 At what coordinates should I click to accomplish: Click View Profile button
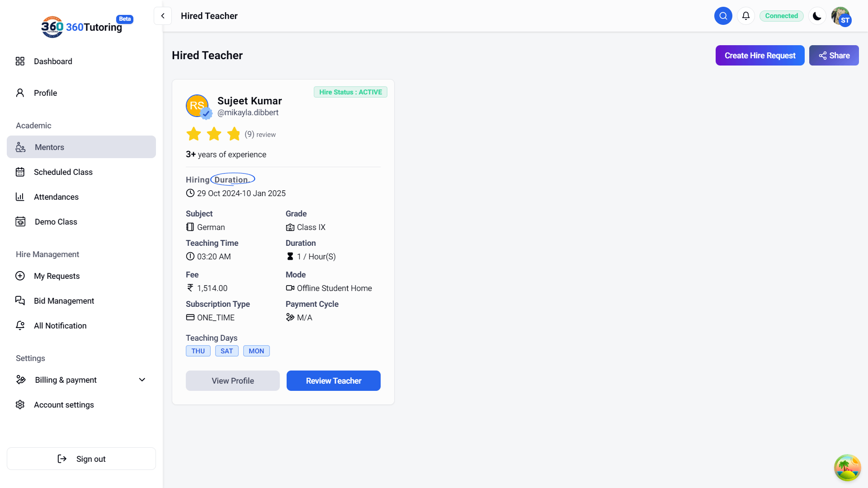(232, 380)
